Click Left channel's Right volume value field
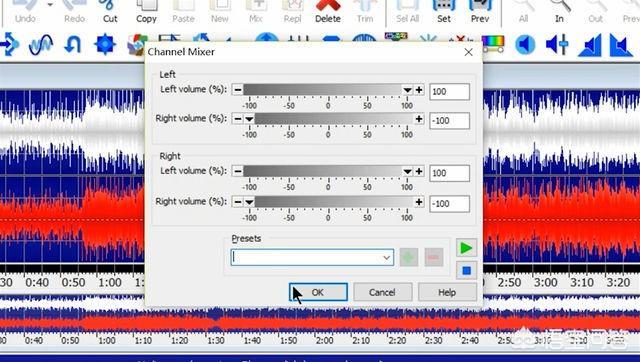The height and width of the screenshot is (362, 640). 449,120
